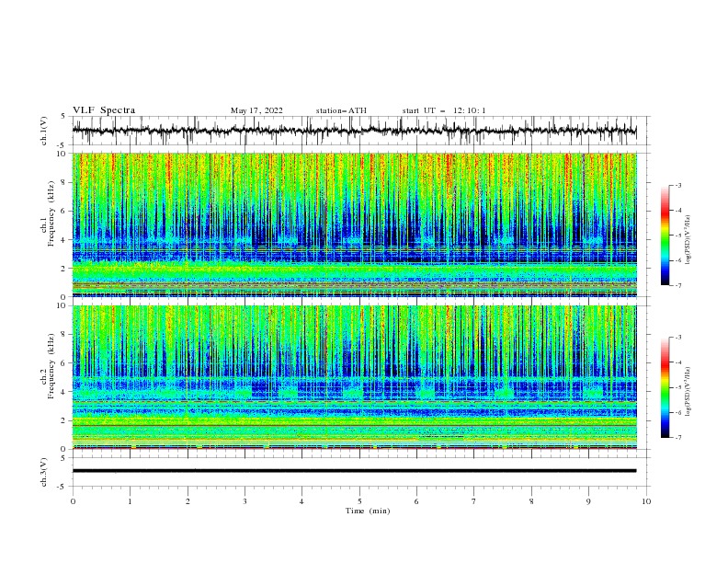Click the '-3' value on ch.1 colorbar
The image size is (728, 563).
[x=677, y=185]
